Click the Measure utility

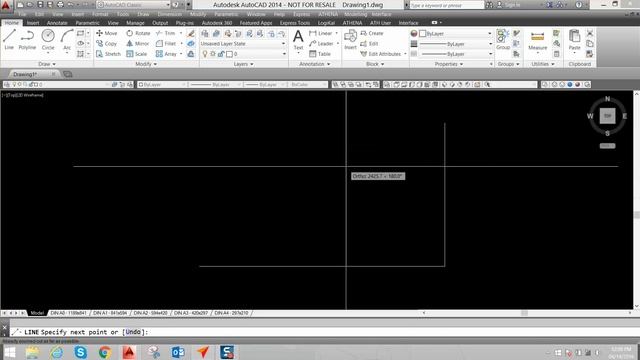tap(538, 41)
